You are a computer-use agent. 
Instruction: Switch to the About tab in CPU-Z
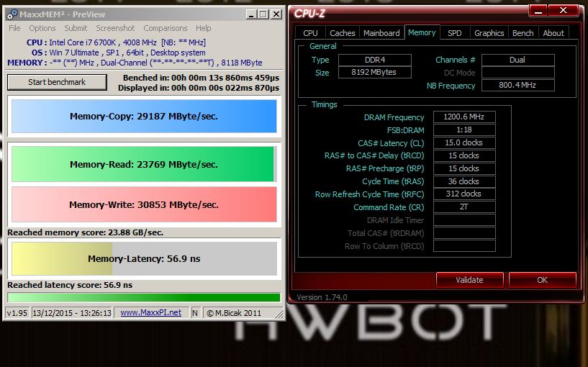pos(553,33)
